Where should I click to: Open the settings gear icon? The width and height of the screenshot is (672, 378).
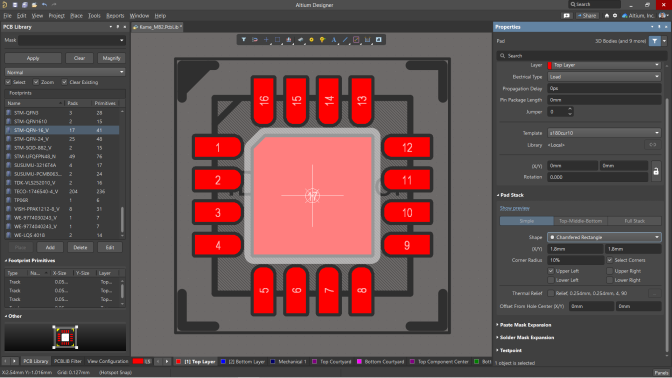click(x=615, y=15)
